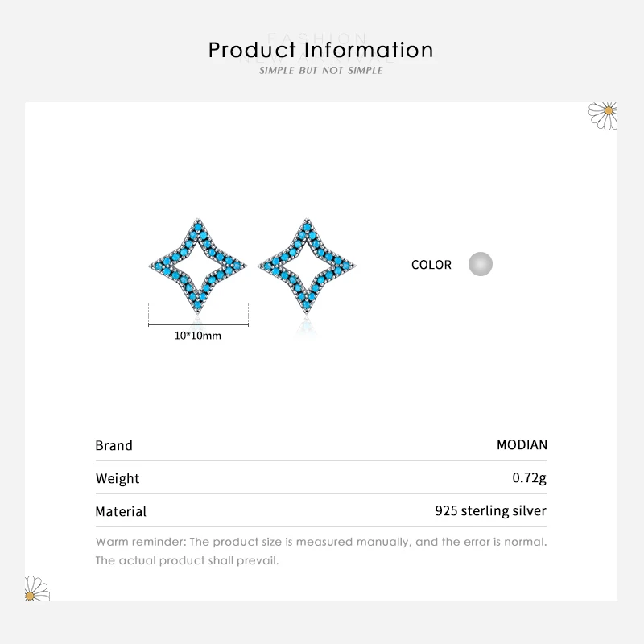The image size is (644, 644).
Task: Click the Product Information heading
Action: (x=321, y=50)
